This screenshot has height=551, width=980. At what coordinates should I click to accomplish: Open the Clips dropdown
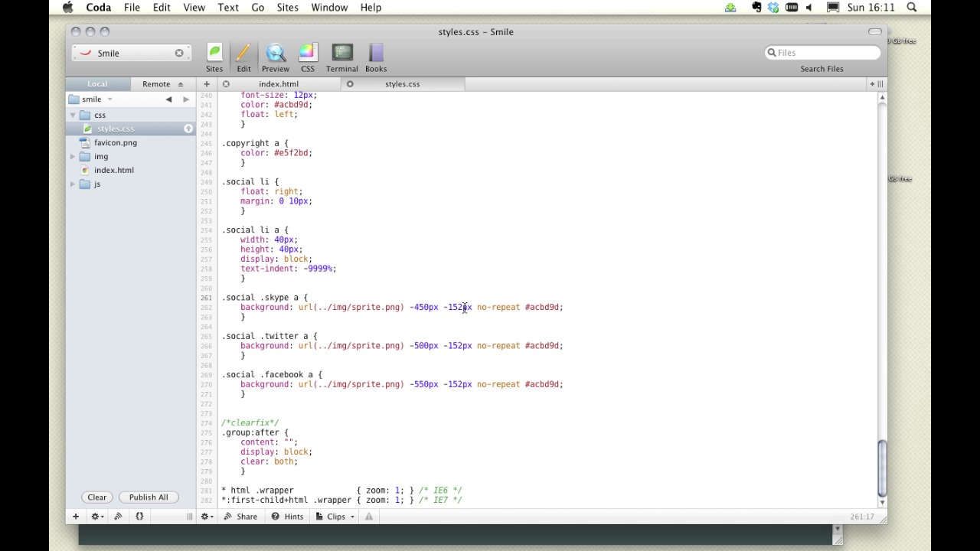pyautogui.click(x=336, y=517)
